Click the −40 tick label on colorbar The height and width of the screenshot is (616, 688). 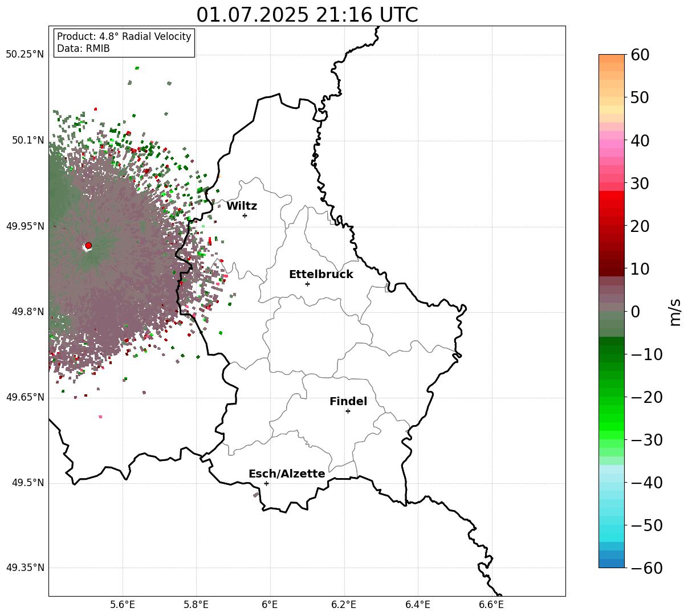[x=646, y=483]
